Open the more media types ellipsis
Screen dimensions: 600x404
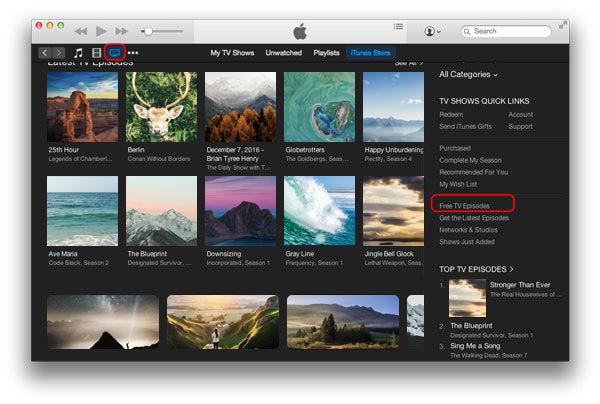pyautogui.click(x=133, y=53)
